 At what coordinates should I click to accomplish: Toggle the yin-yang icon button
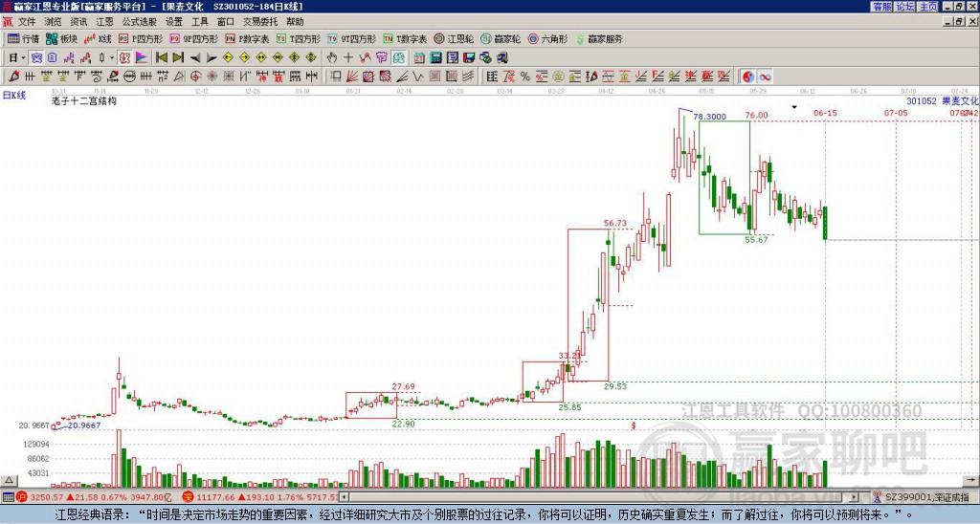748,76
